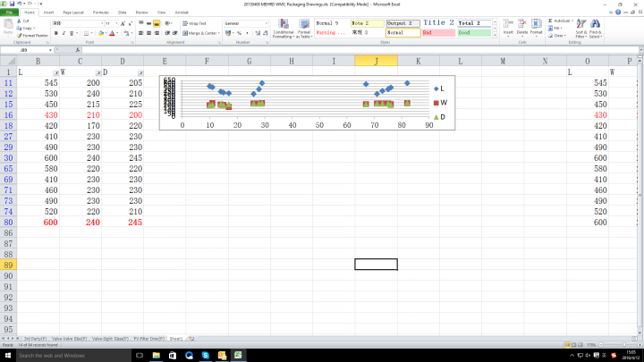
Task: Toggle Wrap Text for the cell
Action: click(x=196, y=23)
